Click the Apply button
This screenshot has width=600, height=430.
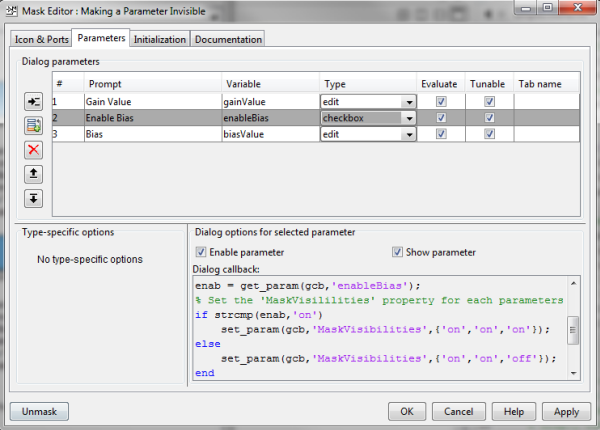[x=566, y=411]
